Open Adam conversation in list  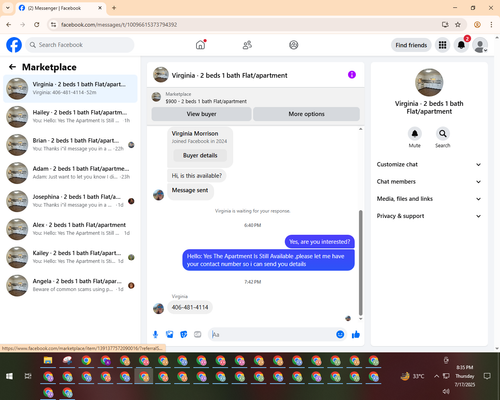tap(70, 173)
